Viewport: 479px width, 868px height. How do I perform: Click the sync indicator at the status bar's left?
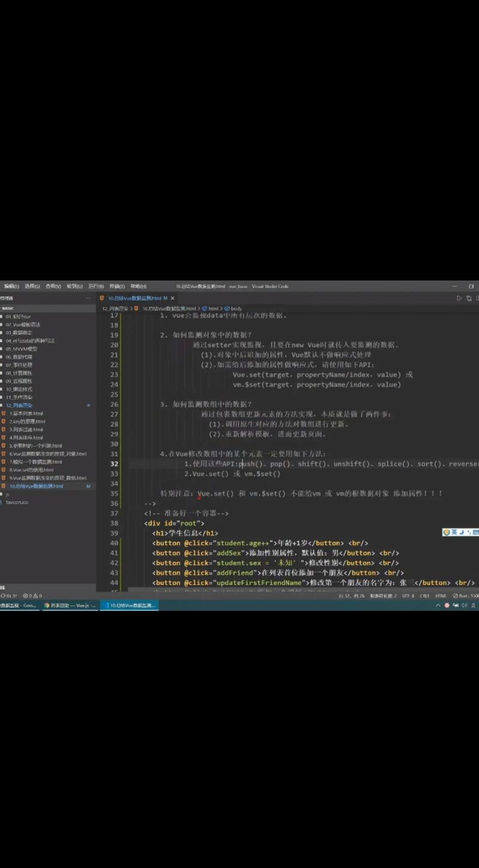[x=9, y=596]
